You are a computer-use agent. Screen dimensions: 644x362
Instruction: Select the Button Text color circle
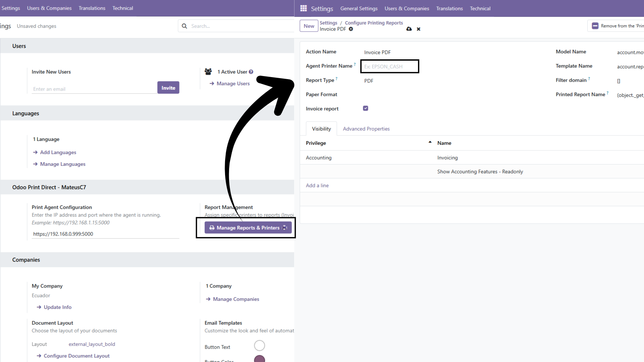point(259,346)
